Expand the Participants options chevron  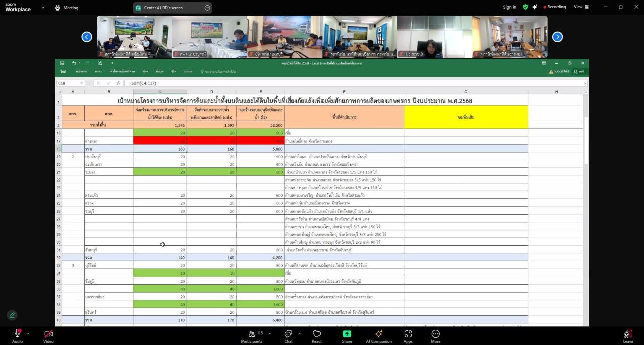tap(269, 333)
